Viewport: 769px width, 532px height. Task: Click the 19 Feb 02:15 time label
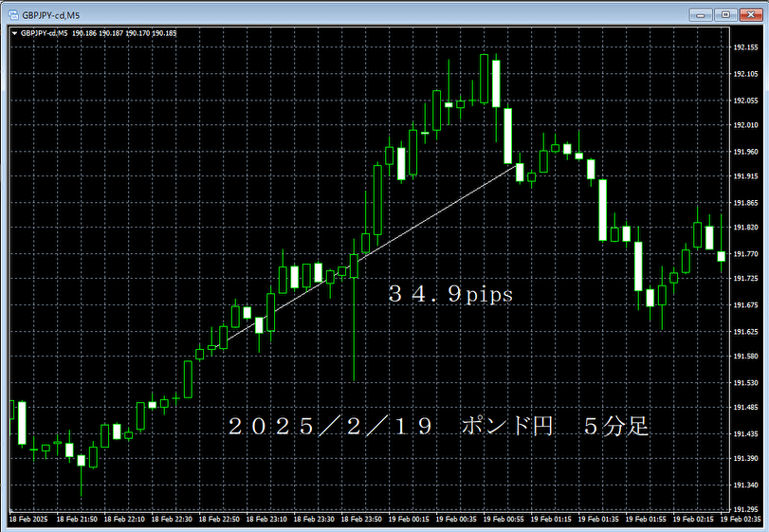(693, 520)
